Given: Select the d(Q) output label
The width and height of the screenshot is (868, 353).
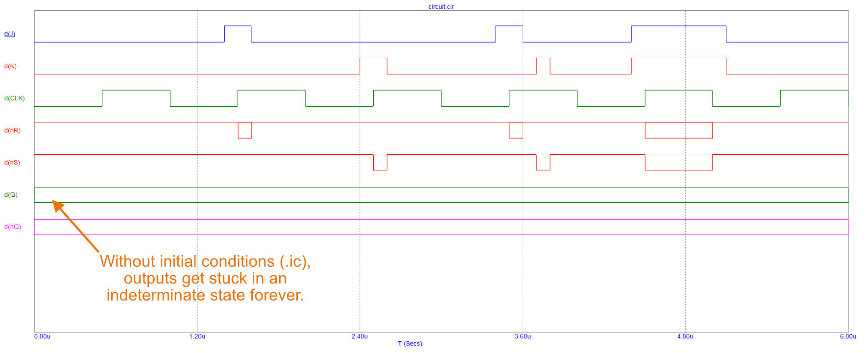Looking at the screenshot, I should (11, 195).
